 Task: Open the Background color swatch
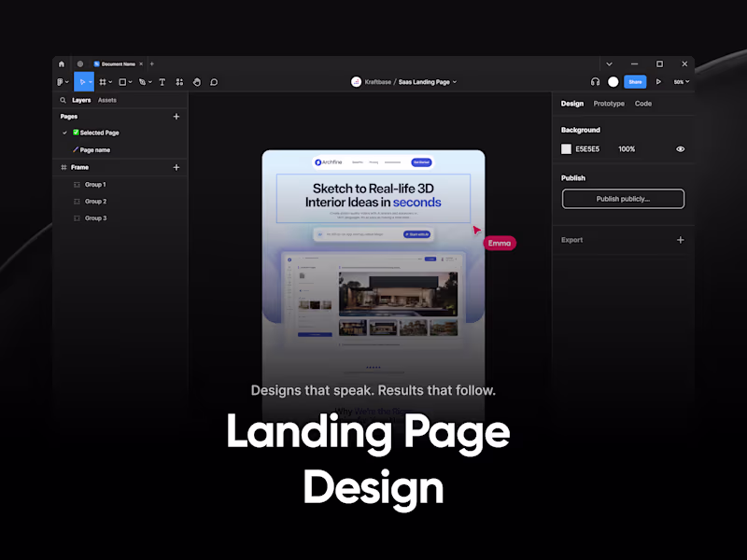pyautogui.click(x=566, y=148)
